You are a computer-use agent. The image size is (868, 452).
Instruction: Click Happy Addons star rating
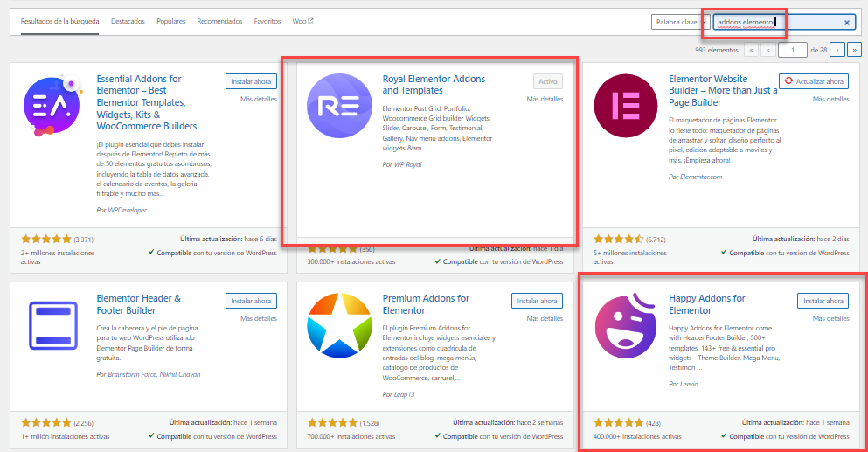(619, 422)
